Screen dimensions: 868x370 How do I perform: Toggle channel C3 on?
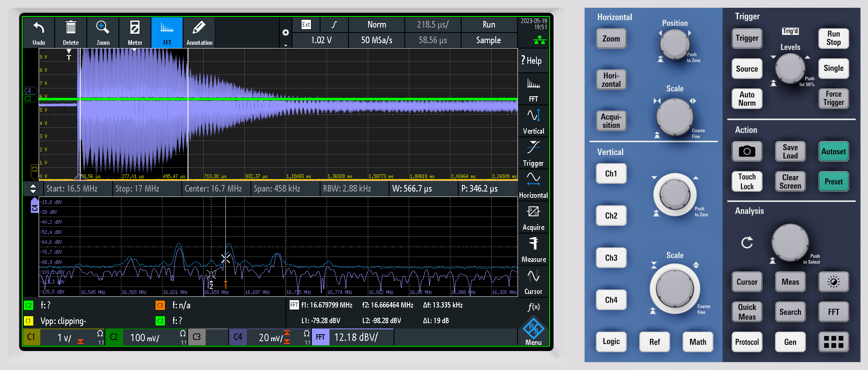click(x=197, y=337)
